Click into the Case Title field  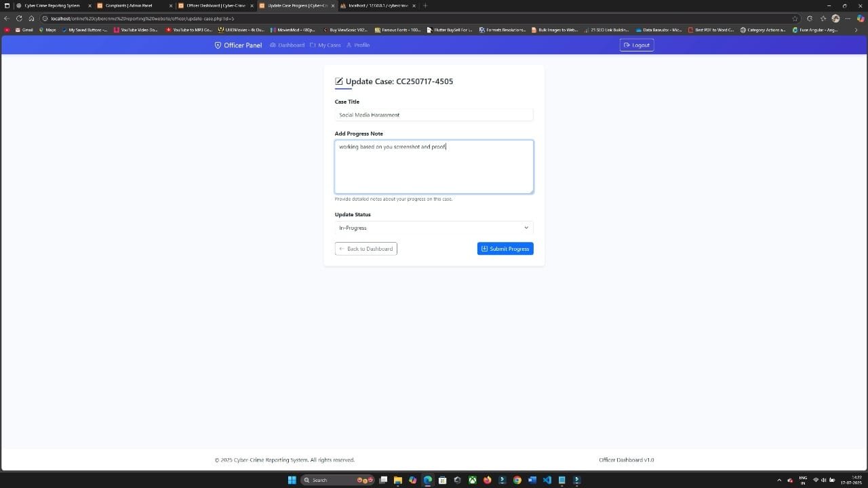[x=433, y=115]
